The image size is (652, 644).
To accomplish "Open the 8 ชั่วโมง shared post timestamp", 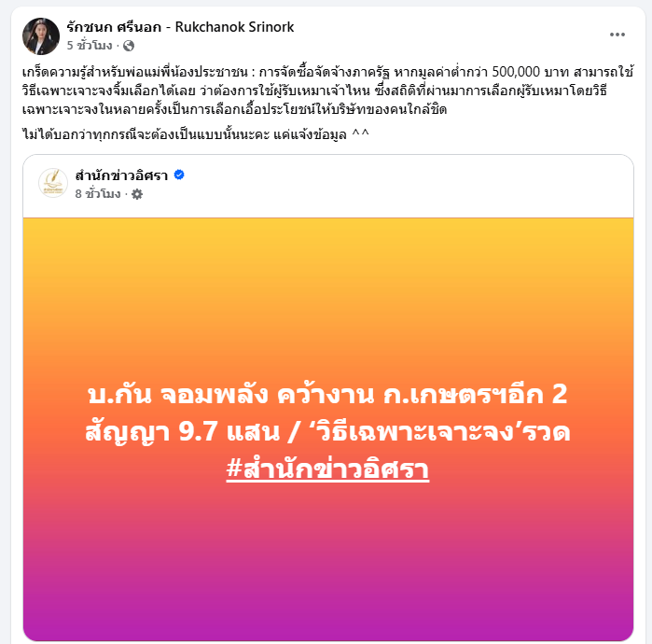I will (x=98, y=194).
